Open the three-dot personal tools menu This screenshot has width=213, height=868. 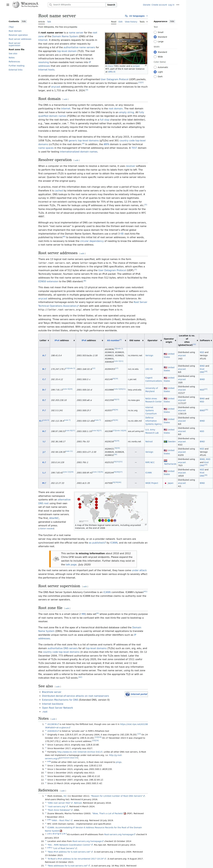pos(178,5)
